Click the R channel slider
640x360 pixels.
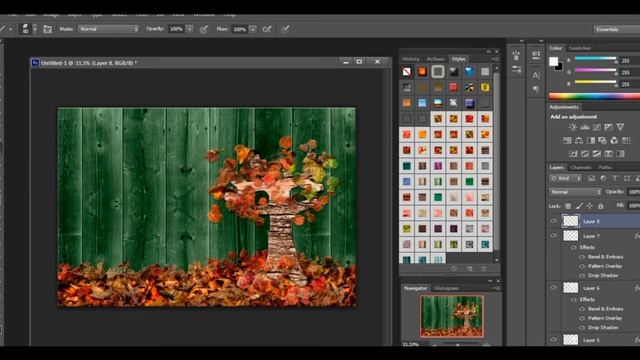(596, 60)
